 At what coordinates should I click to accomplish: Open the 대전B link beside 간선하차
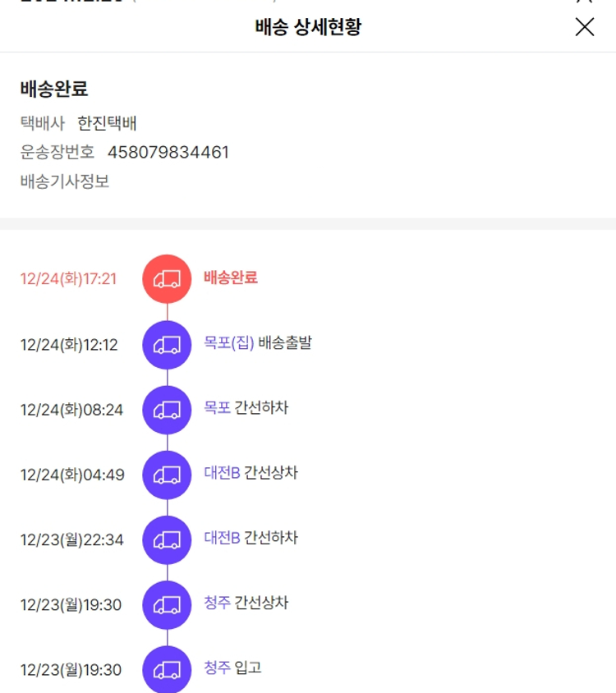pos(222,538)
